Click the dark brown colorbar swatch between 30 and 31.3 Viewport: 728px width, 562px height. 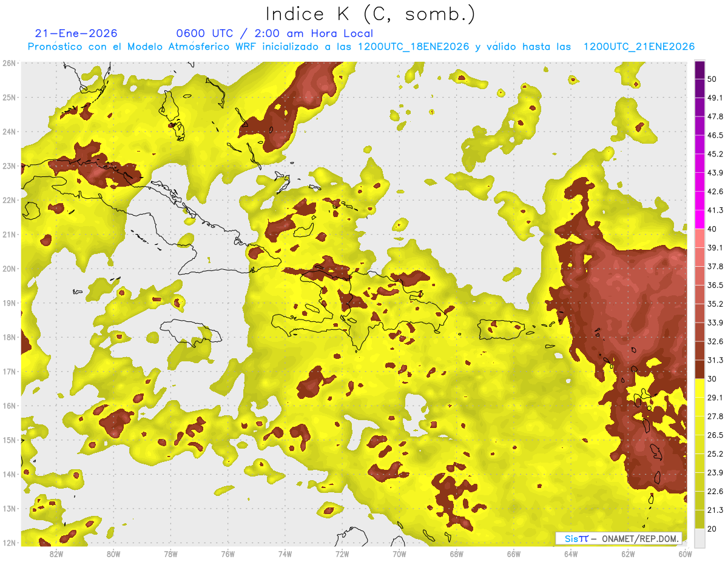699,369
